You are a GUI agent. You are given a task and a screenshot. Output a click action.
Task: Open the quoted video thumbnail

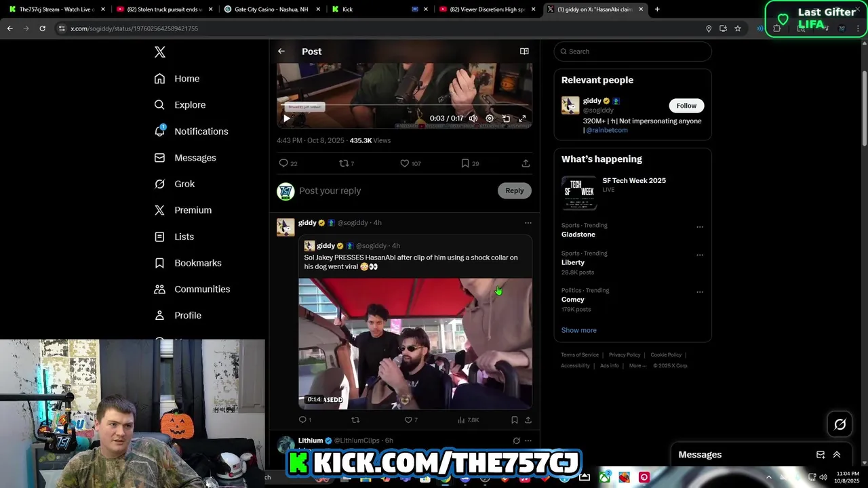416,344
